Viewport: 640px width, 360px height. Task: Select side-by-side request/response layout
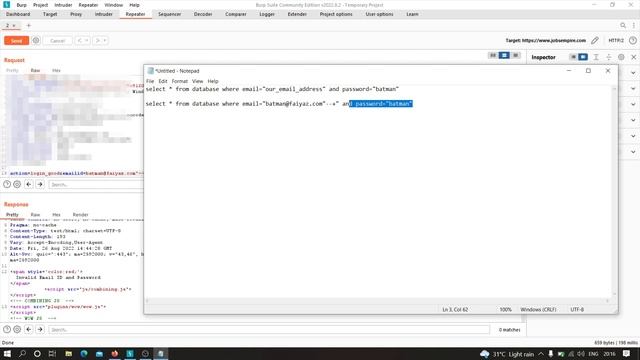pyautogui.click(x=493, y=55)
